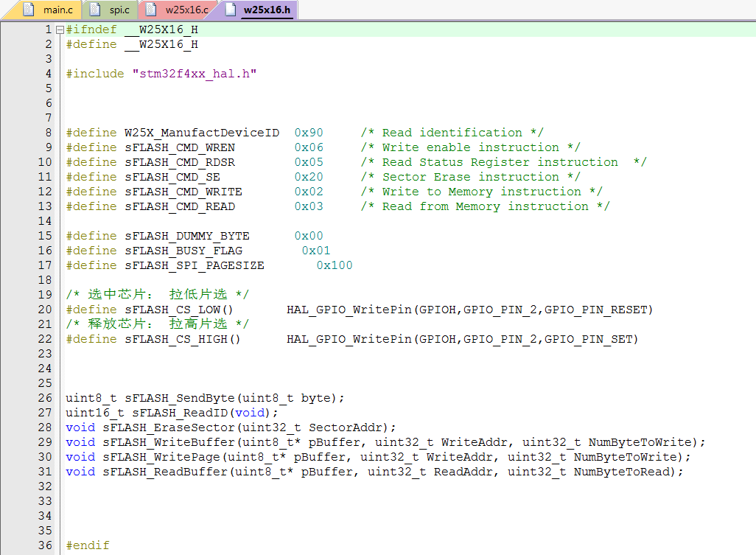Click the sFLASH_WriteBuffer function name

coord(168,443)
